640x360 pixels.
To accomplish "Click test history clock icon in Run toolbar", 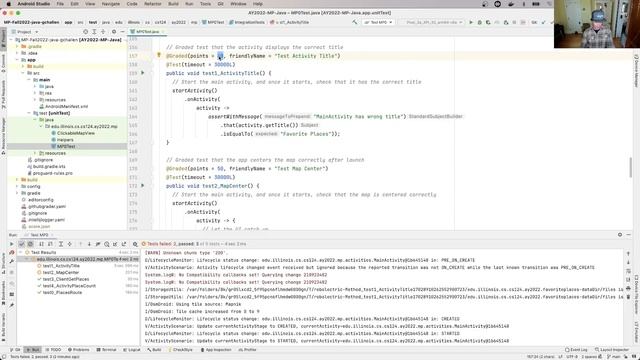I will pos(107,244).
